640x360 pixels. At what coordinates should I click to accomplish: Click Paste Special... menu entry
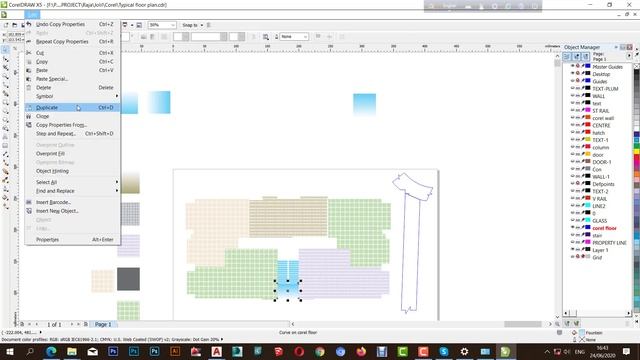tap(72, 79)
